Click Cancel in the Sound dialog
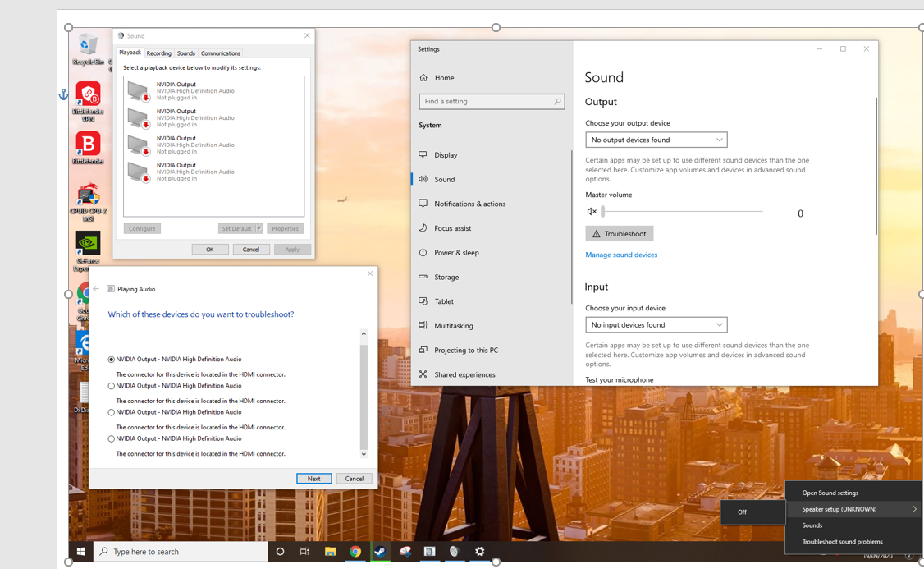 pyautogui.click(x=251, y=250)
